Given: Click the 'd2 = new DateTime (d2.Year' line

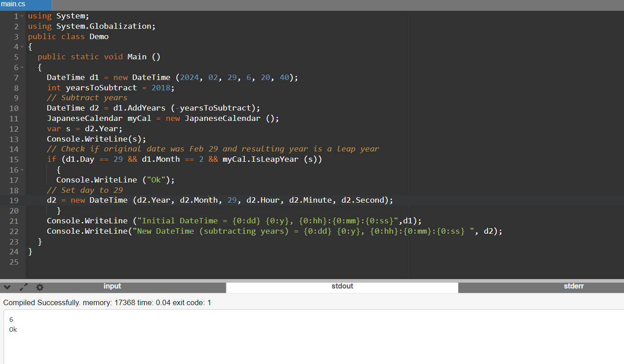Looking at the screenshot, I should pyautogui.click(x=220, y=200).
